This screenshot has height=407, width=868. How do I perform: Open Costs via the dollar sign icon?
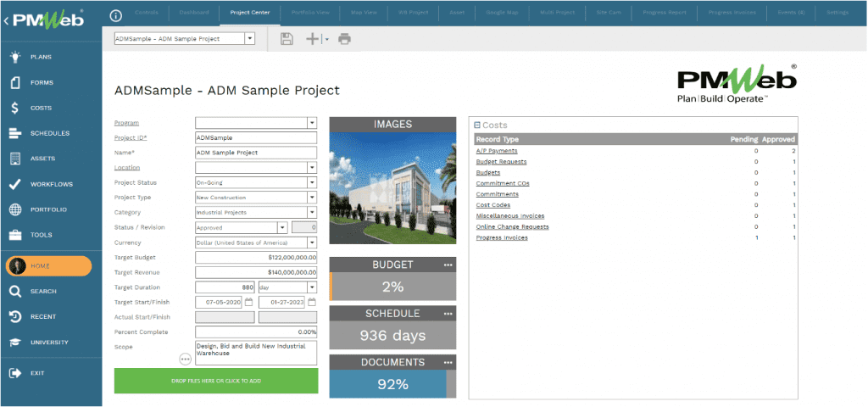[x=15, y=108]
